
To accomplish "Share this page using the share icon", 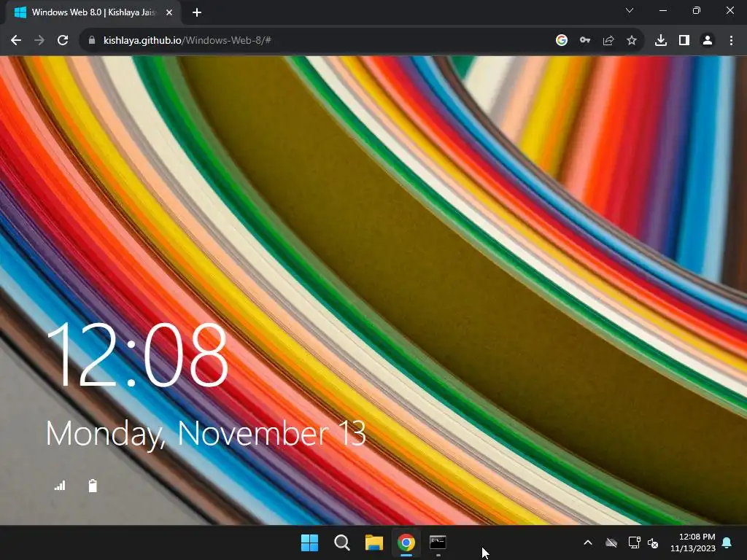I will (x=608, y=41).
